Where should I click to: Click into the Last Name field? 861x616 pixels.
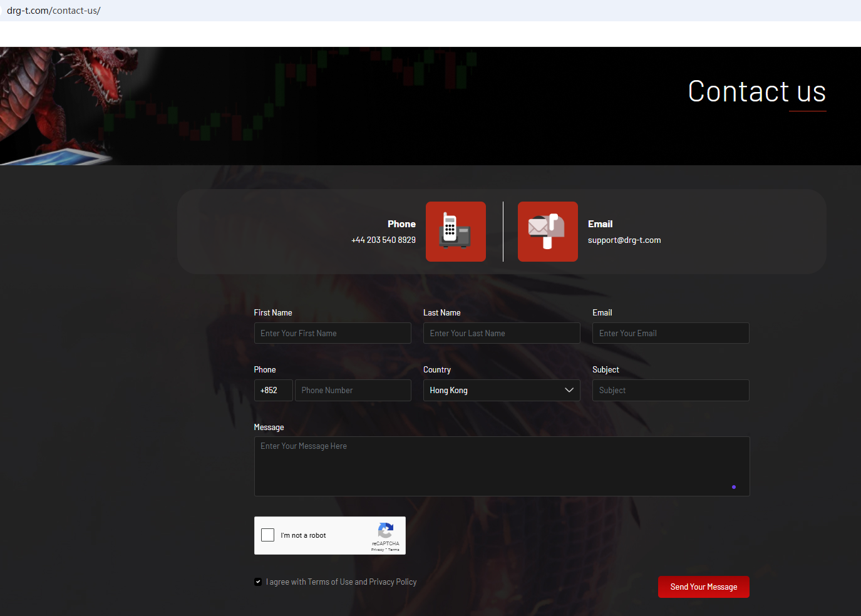501,334
